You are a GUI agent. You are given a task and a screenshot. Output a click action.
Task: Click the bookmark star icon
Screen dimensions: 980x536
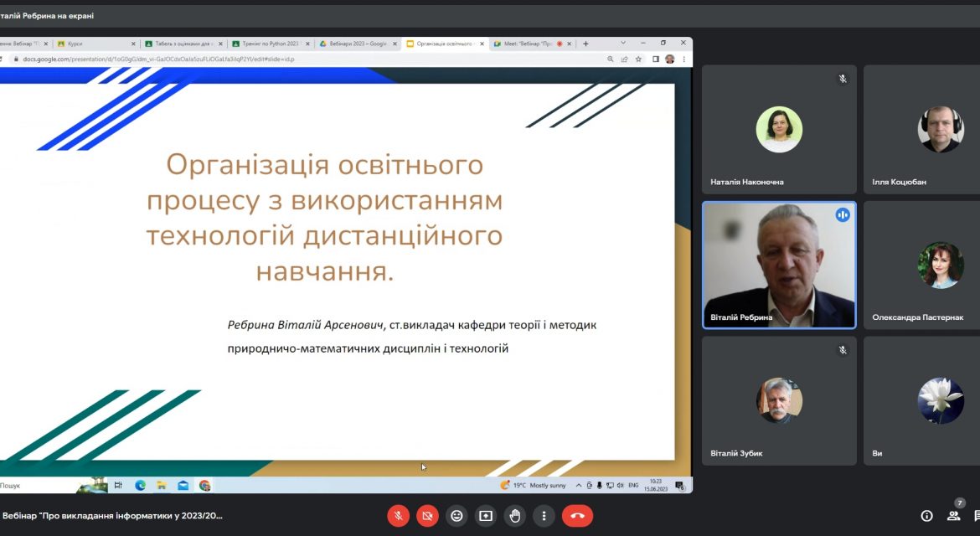pyautogui.click(x=638, y=59)
